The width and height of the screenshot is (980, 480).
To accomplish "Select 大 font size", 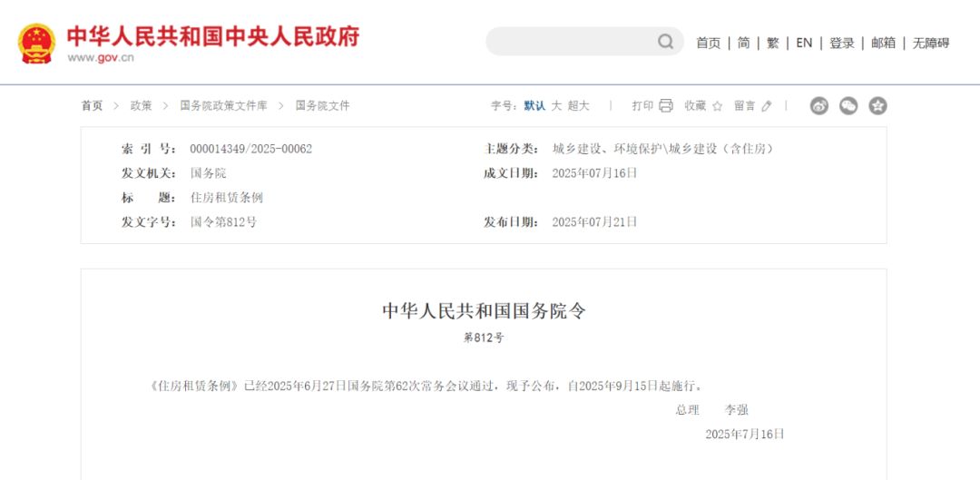I will point(556,105).
